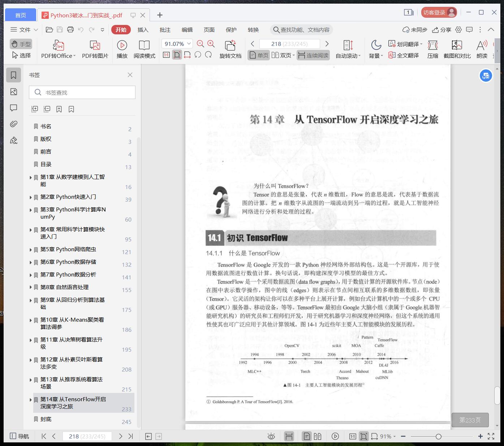
Task: Switch to the 编辑 ribbon tab
Action: coord(187,30)
